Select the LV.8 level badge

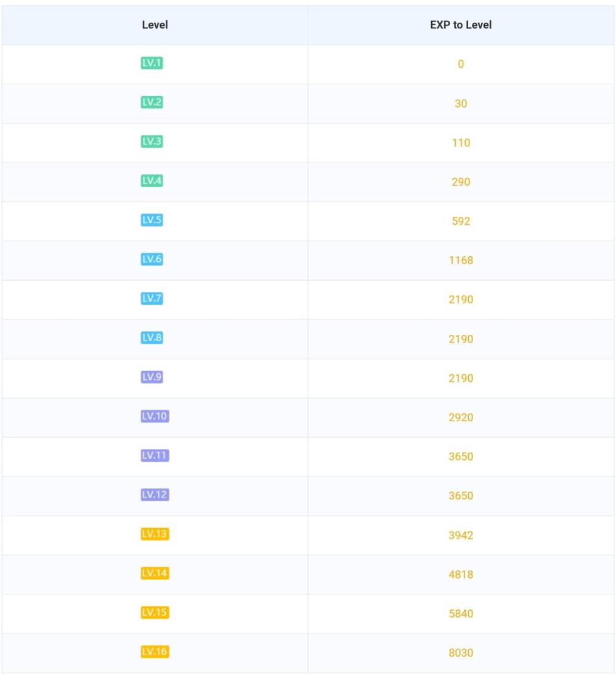[x=152, y=338]
